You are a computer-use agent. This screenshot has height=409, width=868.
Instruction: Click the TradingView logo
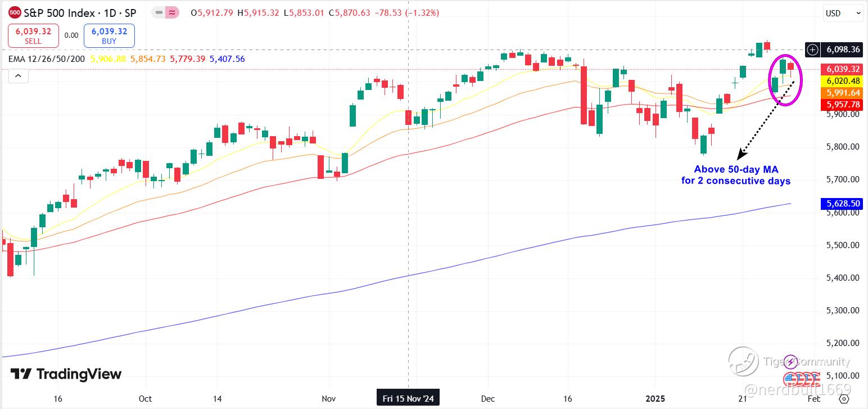point(66,374)
